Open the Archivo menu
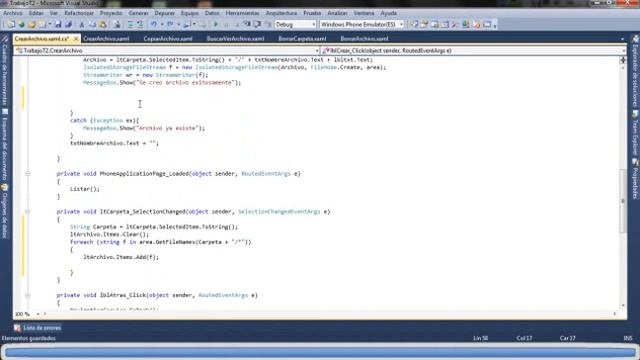Screen dimensions: 640x360 (x=13, y=13)
